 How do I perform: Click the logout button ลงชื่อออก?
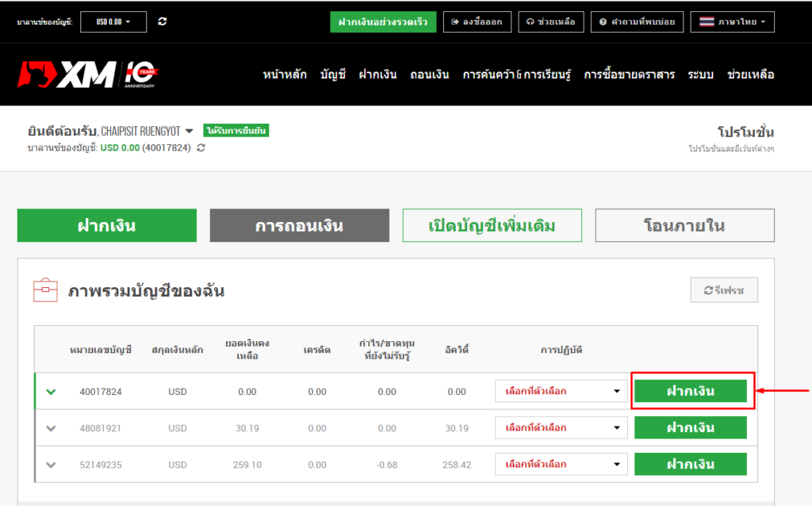[477, 22]
